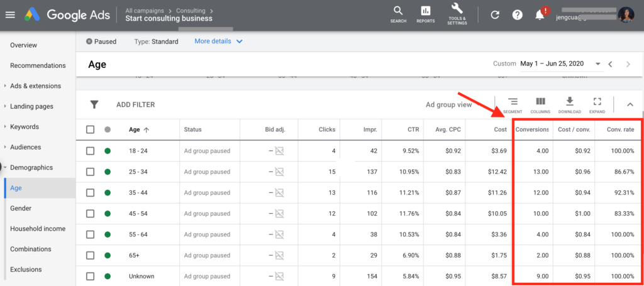Screen dimensions: 644x286
Task: Go to Consulting breadcrumb
Action: pos(191,11)
